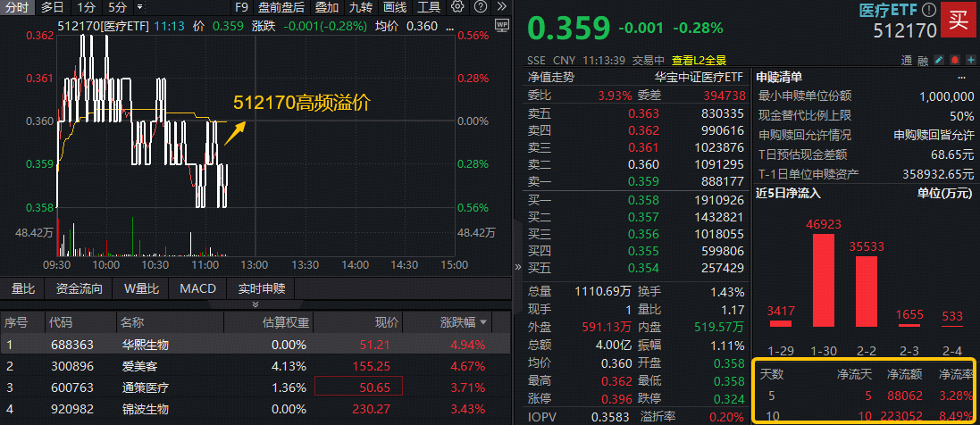Open the 资金流向 tab
The image size is (980, 425).
[x=79, y=288]
